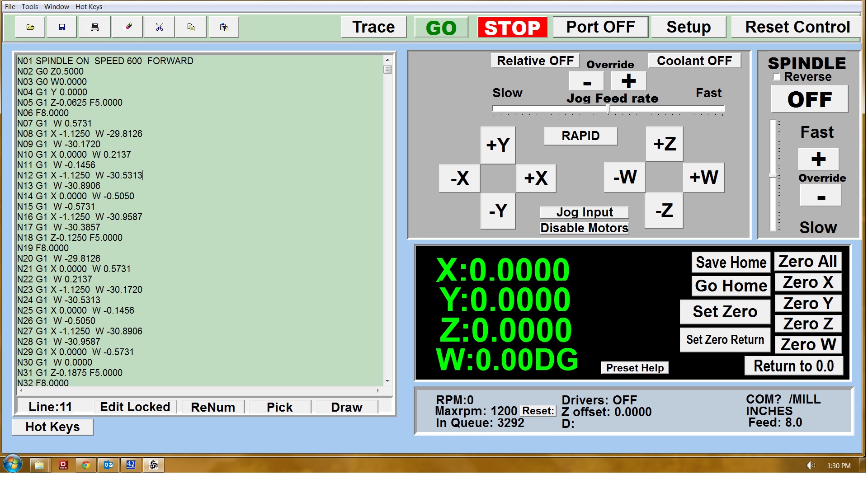Click the printer icon in toolbar
868x488 pixels.
pos(94,27)
